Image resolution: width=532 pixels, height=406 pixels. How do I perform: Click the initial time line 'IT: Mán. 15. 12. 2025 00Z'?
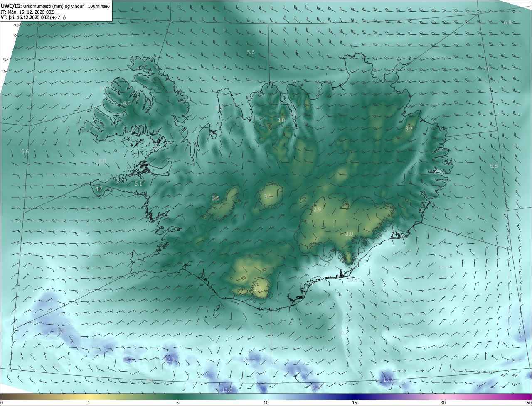[27, 12]
